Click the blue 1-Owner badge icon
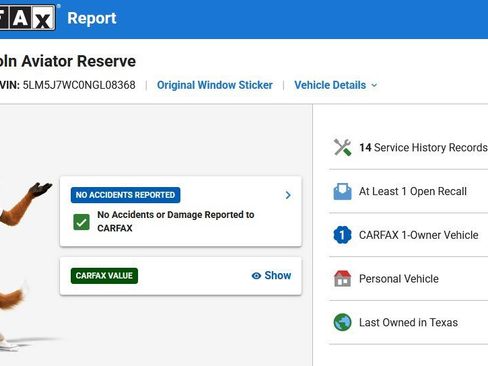Image resolution: width=488 pixels, height=366 pixels. tap(342, 235)
